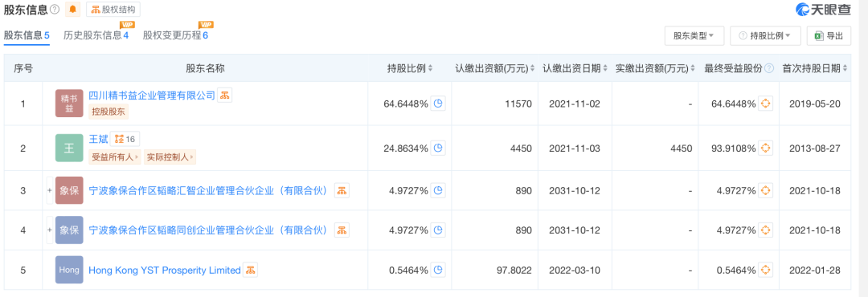
Task: Click structure icon beside 韬略同创 partnership
Action: pyautogui.click(x=342, y=230)
